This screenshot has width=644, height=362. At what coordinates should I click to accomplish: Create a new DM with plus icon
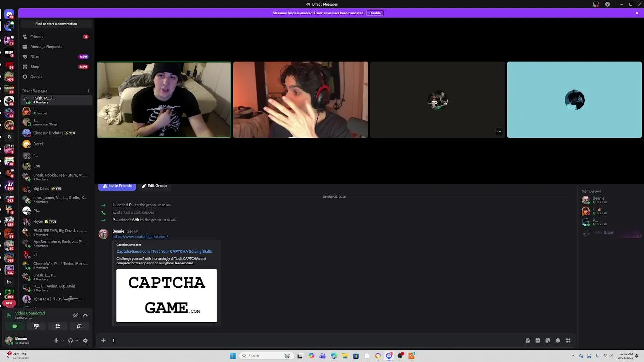tap(88, 91)
